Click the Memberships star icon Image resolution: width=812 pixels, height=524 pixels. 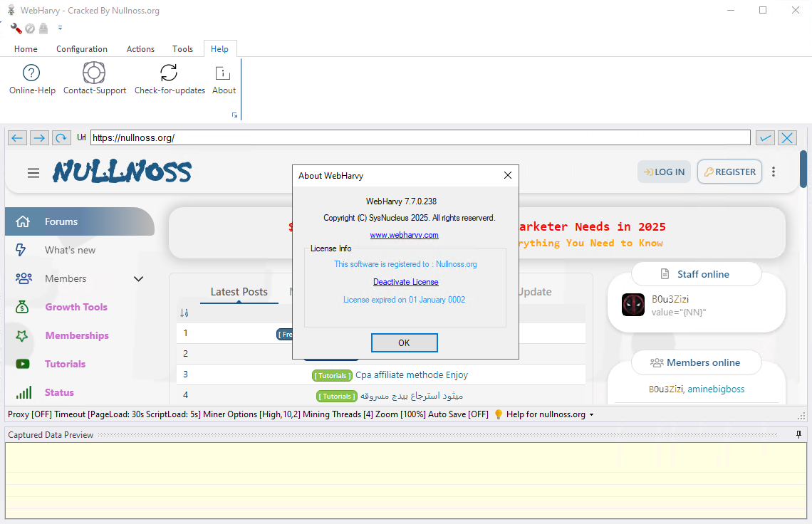pyautogui.click(x=22, y=335)
